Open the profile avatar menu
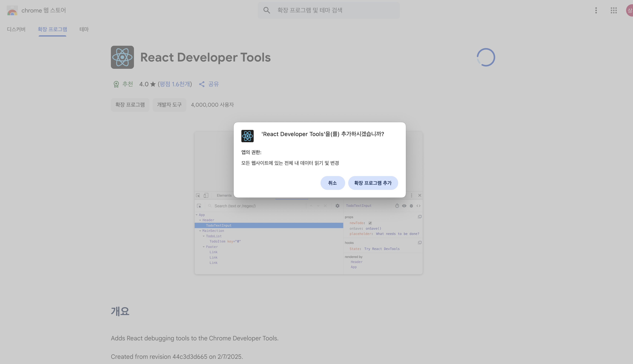Image resolution: width=633 pixels, height=364 pixels. pos(630,10)
